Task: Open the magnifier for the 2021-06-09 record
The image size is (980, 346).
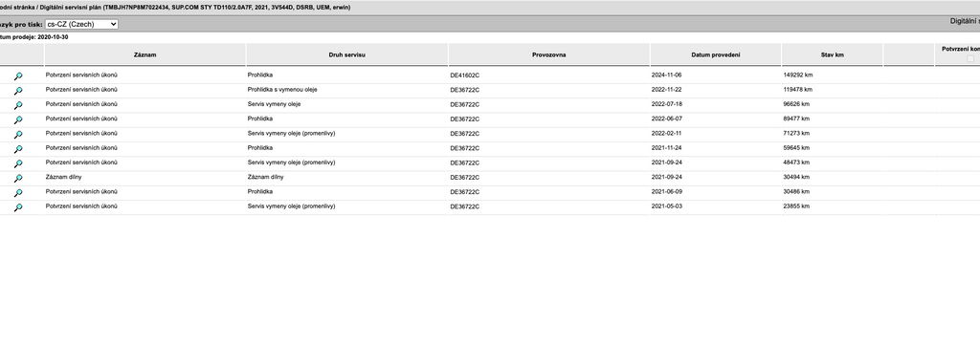Action: point(18,193)
